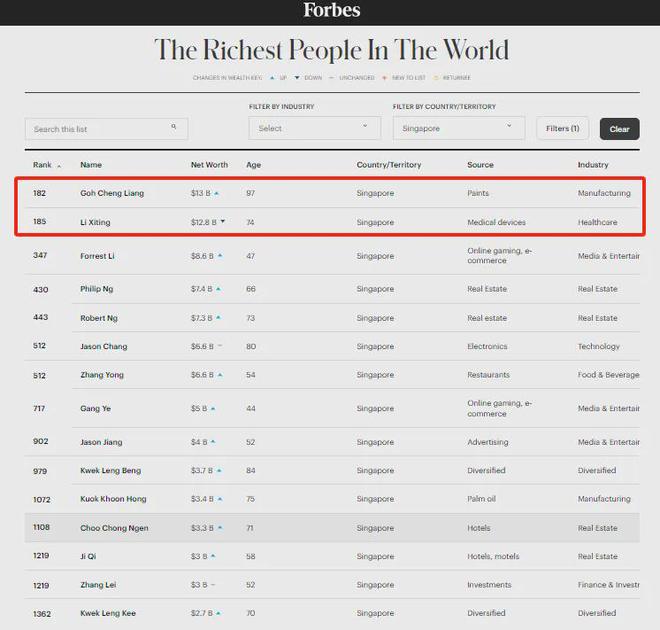Screen dimensions: 660x630
Task: Select Philip Ng in the list
Action: pos(97,289)
